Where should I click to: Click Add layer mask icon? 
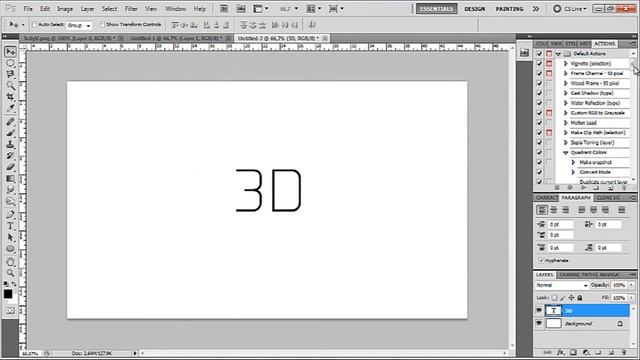tap(573, 352)
